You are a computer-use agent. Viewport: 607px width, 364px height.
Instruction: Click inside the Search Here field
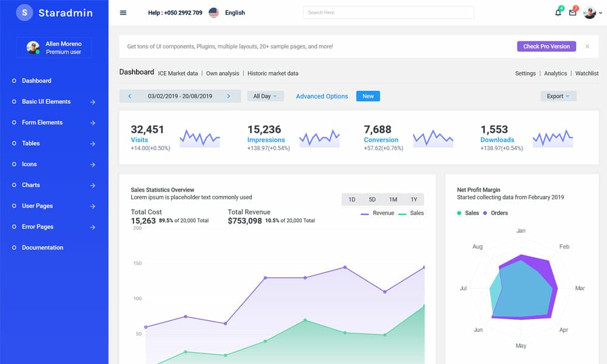(x=387, y=12)
